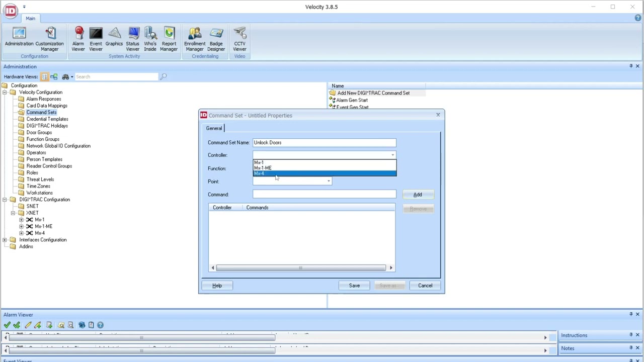The height and width of the screenshot is (362, 644).
Task: Focus the Command text field
Action: 325,195
